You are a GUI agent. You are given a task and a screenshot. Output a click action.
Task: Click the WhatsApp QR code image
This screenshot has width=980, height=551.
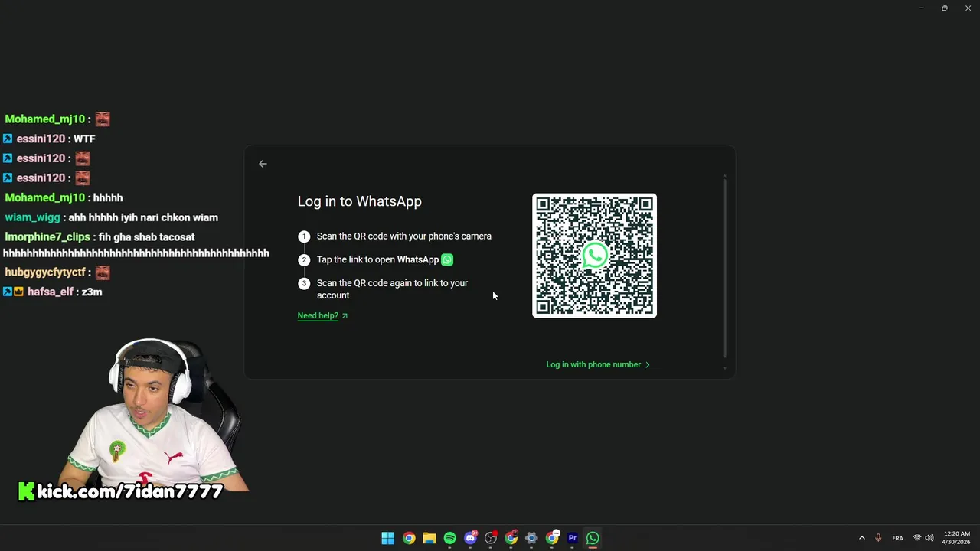click(x=595, y=256)
